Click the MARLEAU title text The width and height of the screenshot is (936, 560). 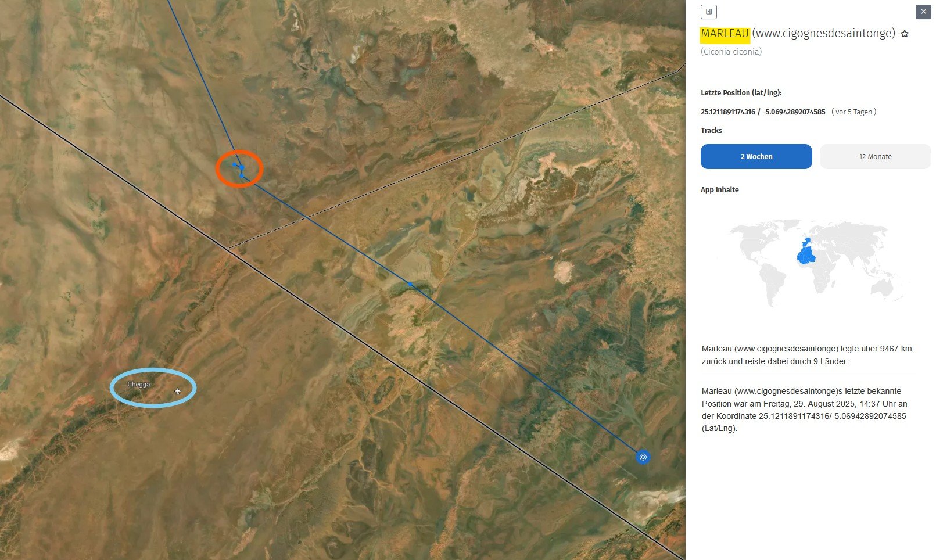coord(725,33)
